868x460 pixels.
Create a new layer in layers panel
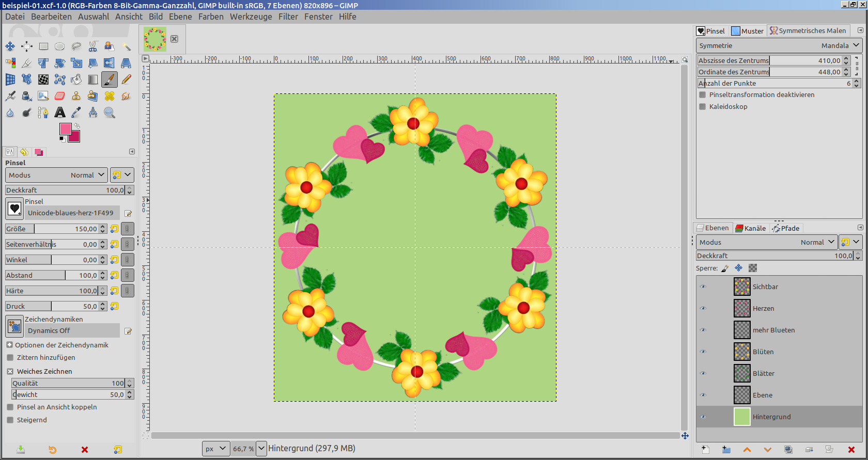click(x=705, y=450)
